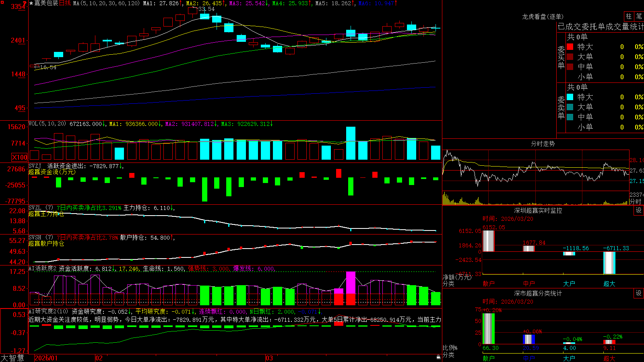Switch 龙虎看盘 to 笔 view
Viewport: 644px width, 362px height.
coord(639,16)
